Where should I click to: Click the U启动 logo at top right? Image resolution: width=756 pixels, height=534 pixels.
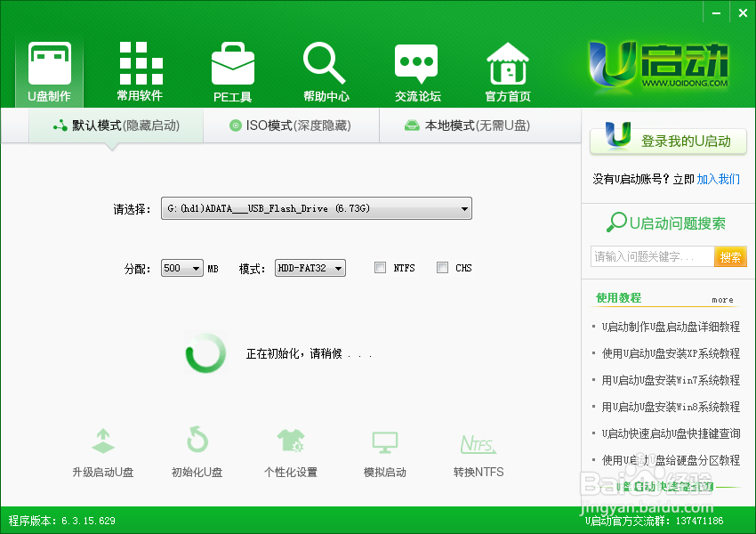pos(658,67)
